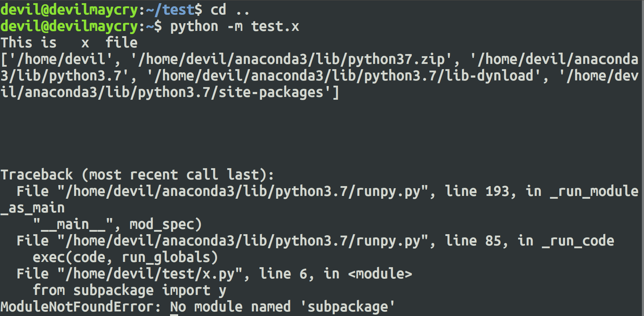Click the '"__main__", mod_spec)' line
Viewport: 644px width, 316px height.
point(117,224)
